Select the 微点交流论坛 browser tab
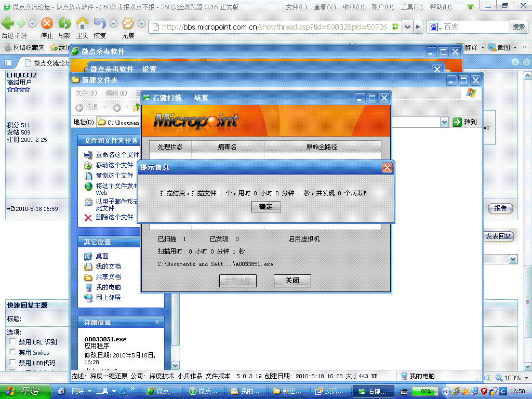The image size is (532, 399). (x=47, y=63)
